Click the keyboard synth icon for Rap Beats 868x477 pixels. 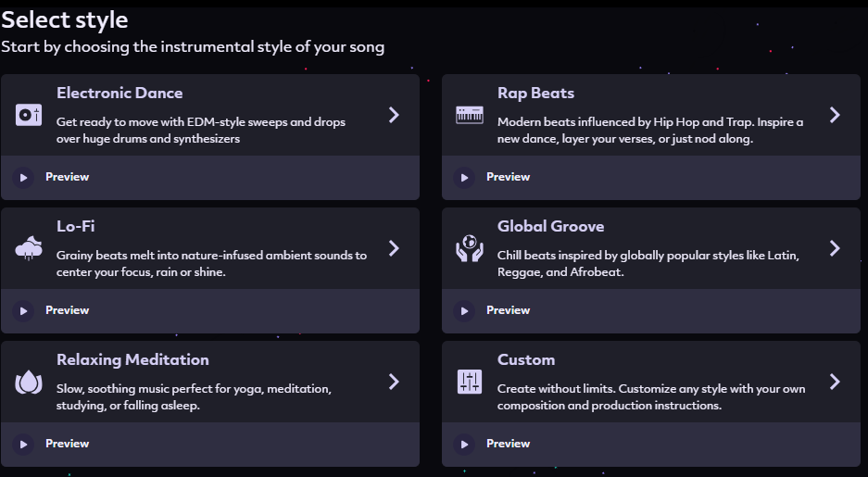point(470,115)
